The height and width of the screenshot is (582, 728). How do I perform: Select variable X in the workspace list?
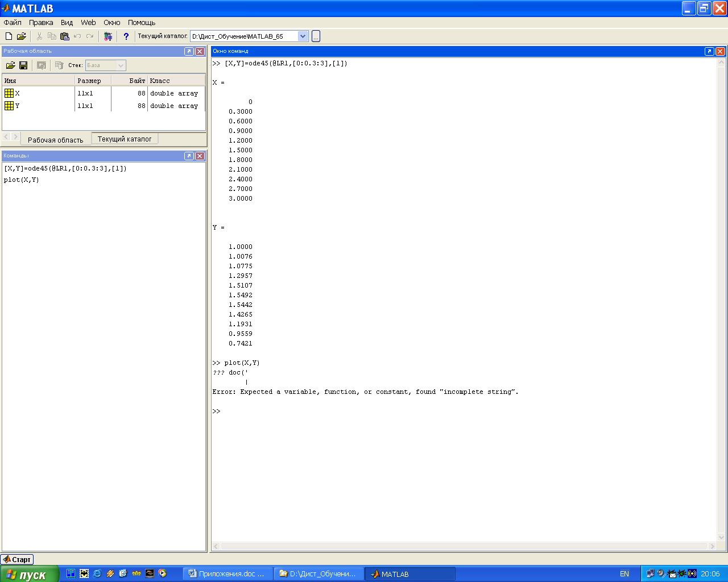click(104, 93)
